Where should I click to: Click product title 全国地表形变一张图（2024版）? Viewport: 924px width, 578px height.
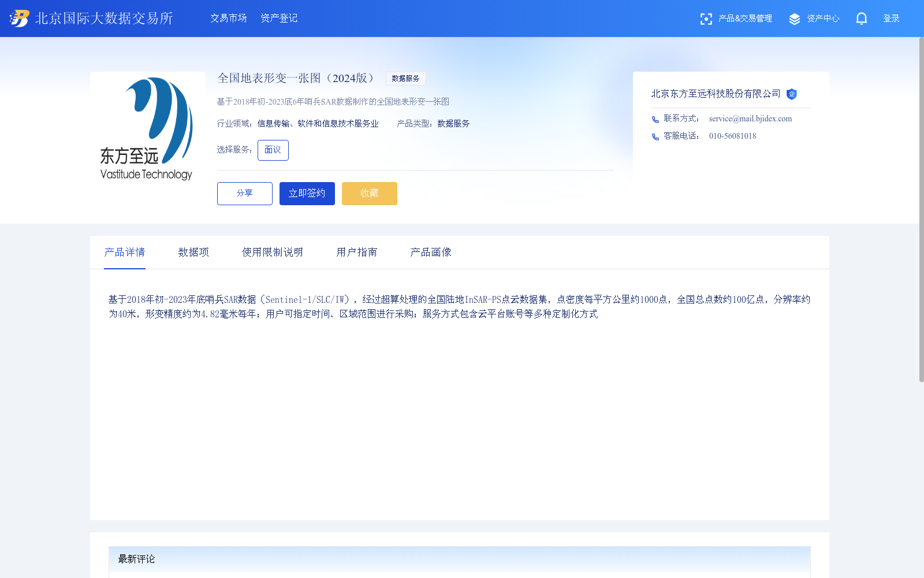coord(298,78)
